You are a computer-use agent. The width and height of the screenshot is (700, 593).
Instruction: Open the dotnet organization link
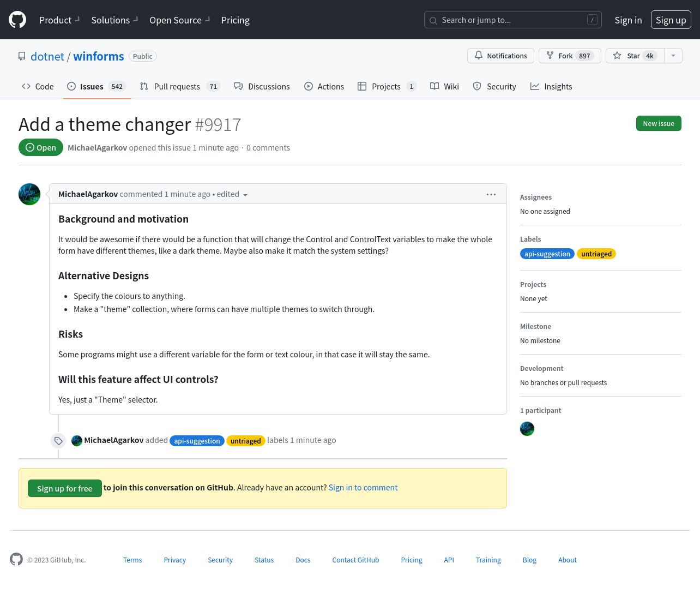[47, 56]
